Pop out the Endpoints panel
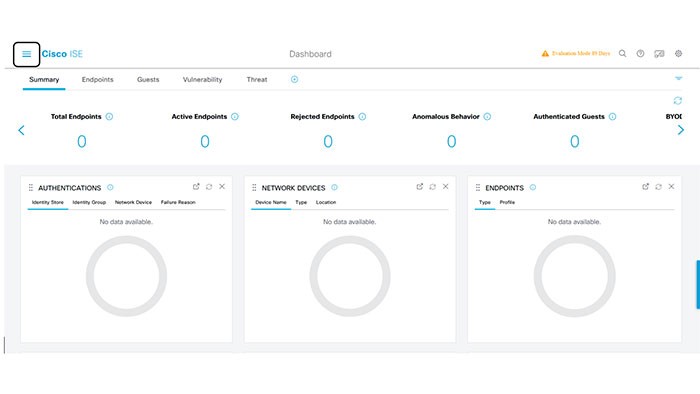 click(646, 187)
